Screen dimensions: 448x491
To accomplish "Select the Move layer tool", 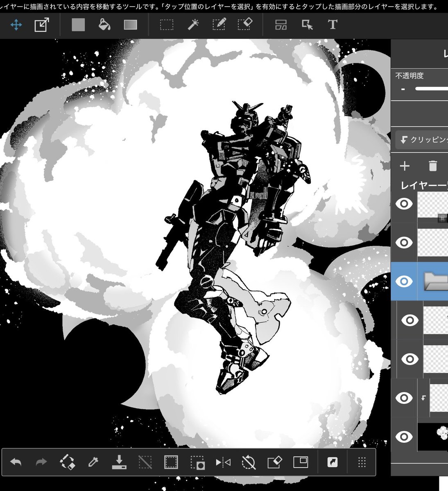I will pyautogui.click(x=16, y=25).
